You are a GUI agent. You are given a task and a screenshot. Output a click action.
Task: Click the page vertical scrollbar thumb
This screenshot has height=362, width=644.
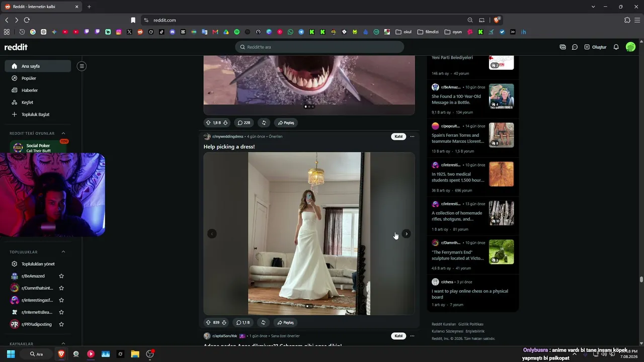pyautogui.click(x=641, y=280)
